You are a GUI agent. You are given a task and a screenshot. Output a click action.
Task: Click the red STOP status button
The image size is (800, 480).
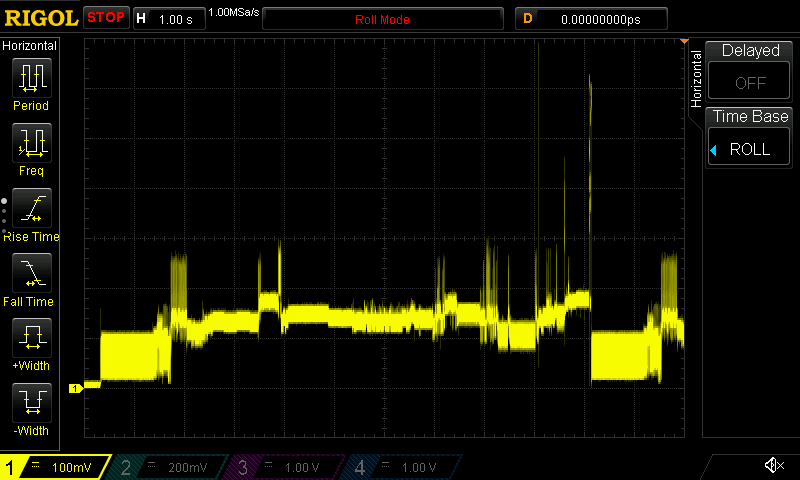106,18
